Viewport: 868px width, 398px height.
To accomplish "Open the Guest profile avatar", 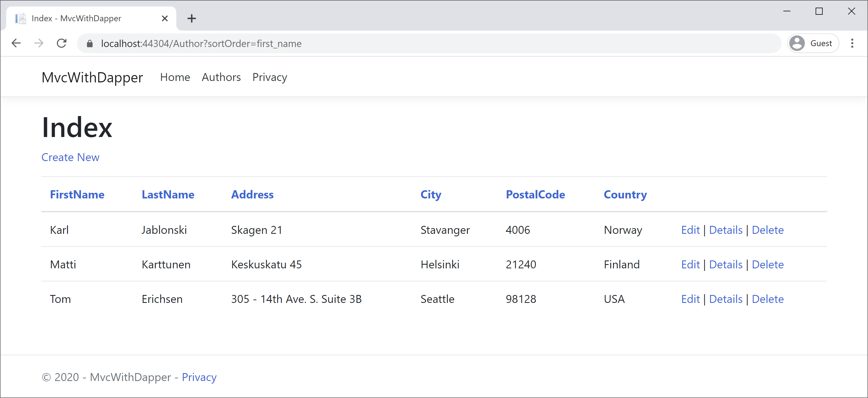I will pyautogui.click(x=797, y=43).
